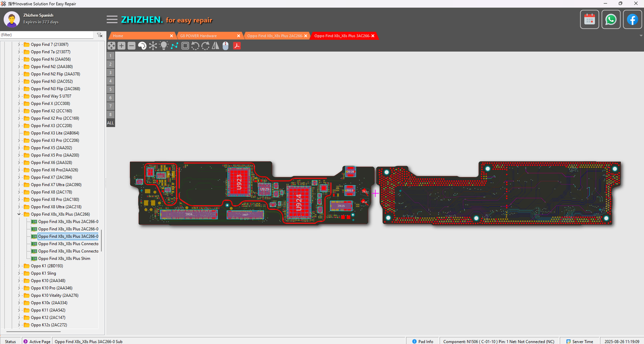This screenshot has height=344, width=644.
Task: Select chip U923 on the board
Action: click(238, 182)
